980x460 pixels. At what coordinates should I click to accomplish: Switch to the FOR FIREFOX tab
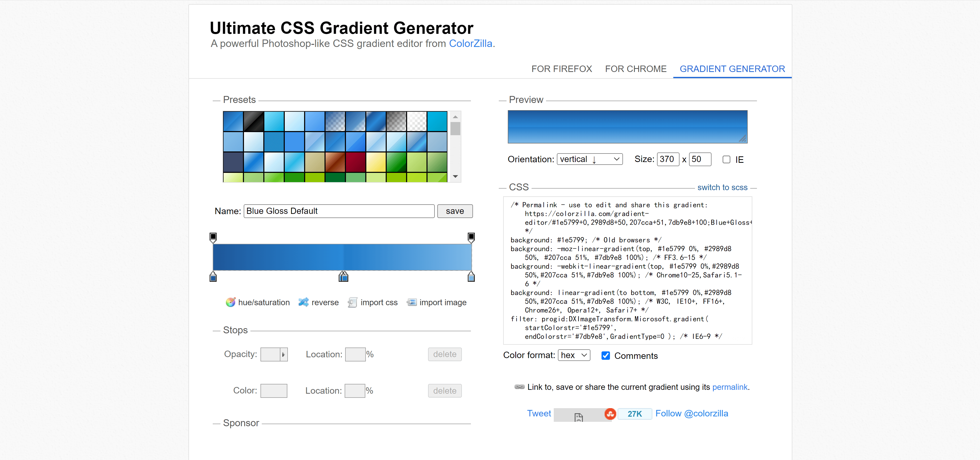pyautogui.click(x=562, y=69)
